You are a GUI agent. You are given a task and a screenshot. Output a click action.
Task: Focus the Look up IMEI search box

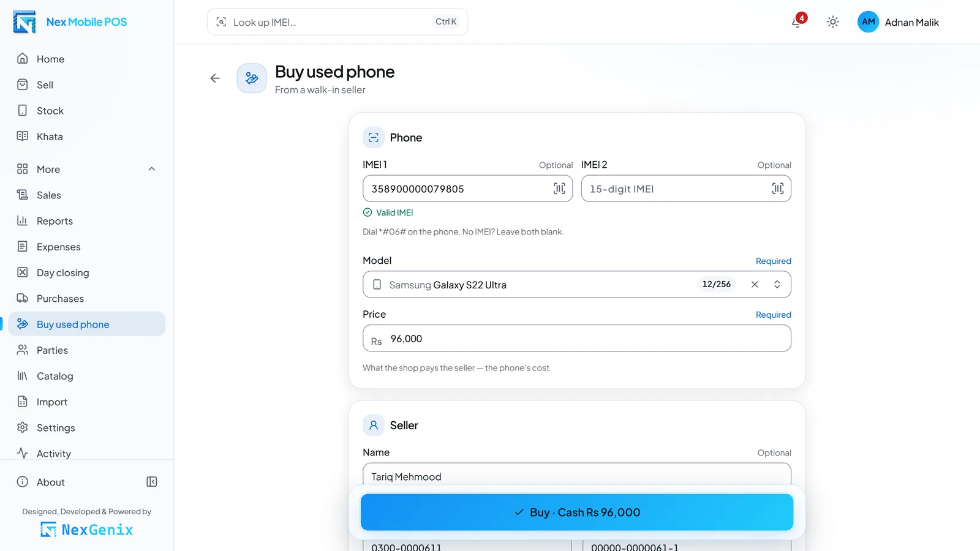(337, 22)
